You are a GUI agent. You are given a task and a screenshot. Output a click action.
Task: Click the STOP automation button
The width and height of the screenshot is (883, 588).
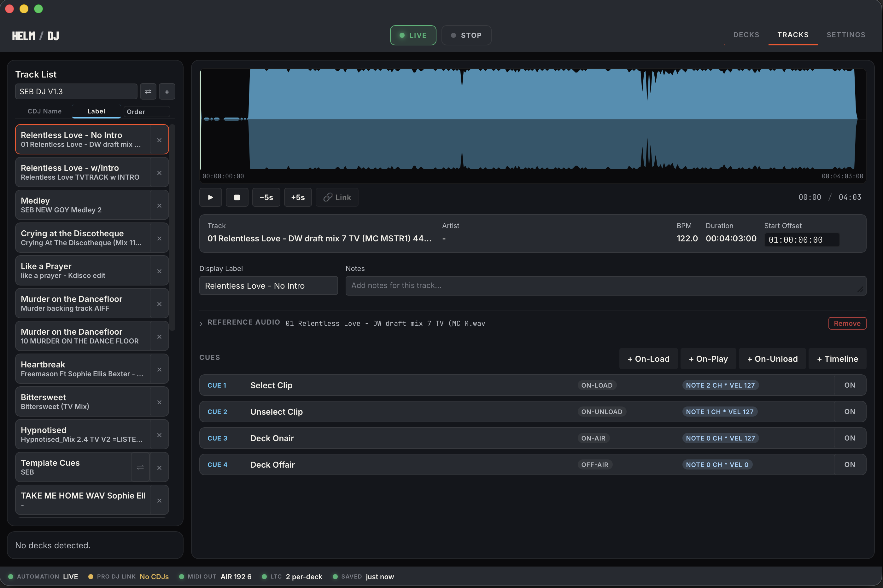click(x=466, y=35)
